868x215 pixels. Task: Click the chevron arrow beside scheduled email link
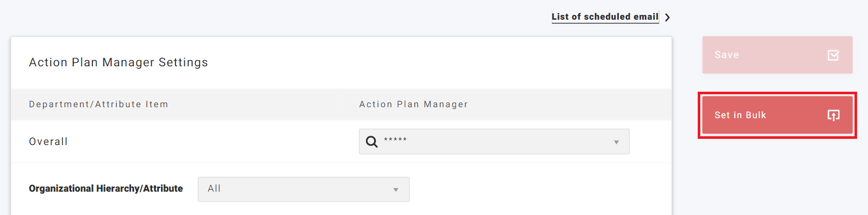[668, 17]
